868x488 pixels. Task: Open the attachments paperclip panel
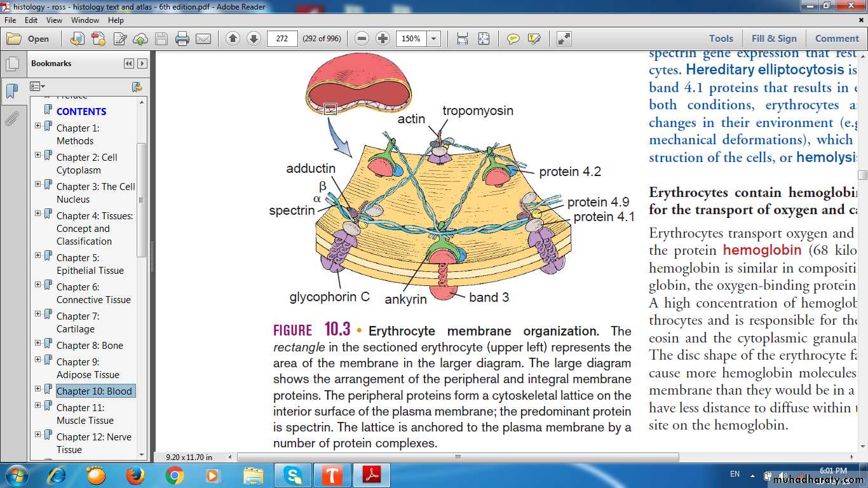click(12, 119)
